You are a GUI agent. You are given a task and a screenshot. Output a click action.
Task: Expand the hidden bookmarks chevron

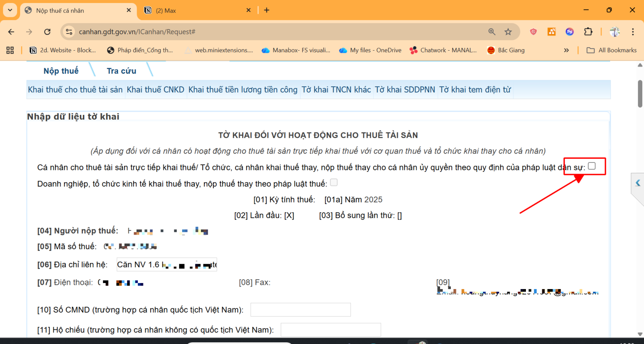[x=566, y=50]
